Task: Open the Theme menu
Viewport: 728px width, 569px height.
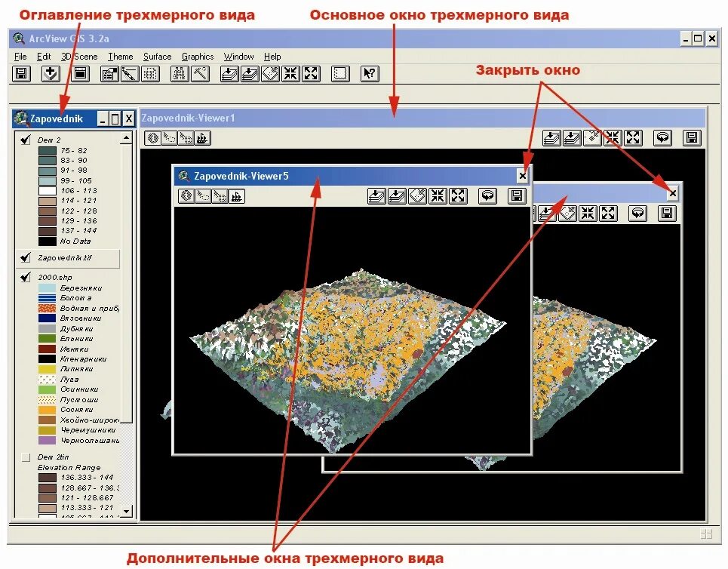Action: pos(120,56)
